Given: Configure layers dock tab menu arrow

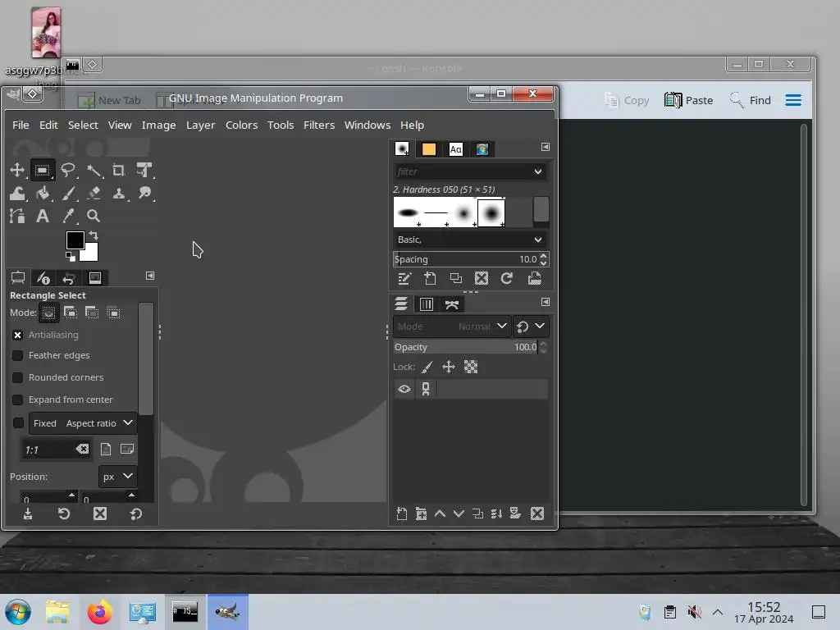Looking at the screenshot, I should (x=546, y=302).
